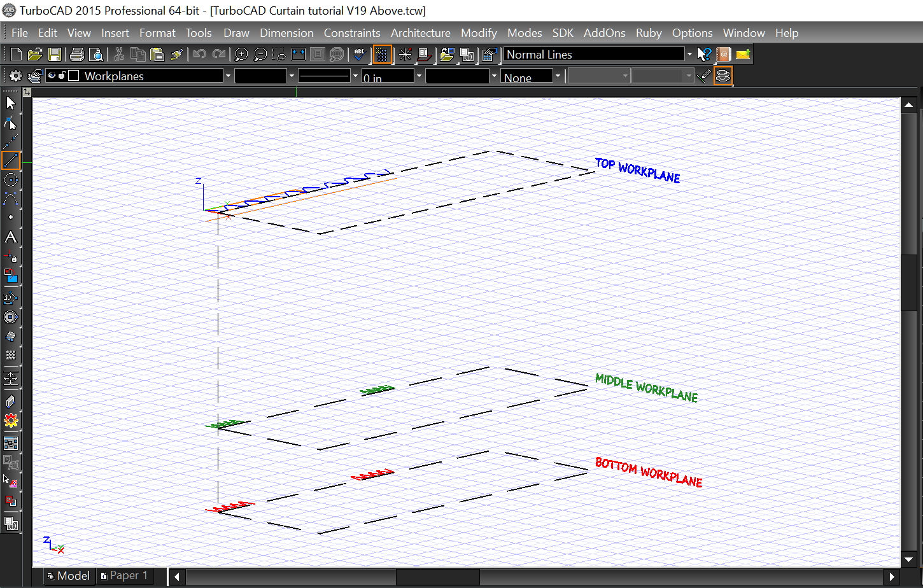This screenshot has height=588, width=923.
Task: Open the AddOns menu
Action: [605, 33]
